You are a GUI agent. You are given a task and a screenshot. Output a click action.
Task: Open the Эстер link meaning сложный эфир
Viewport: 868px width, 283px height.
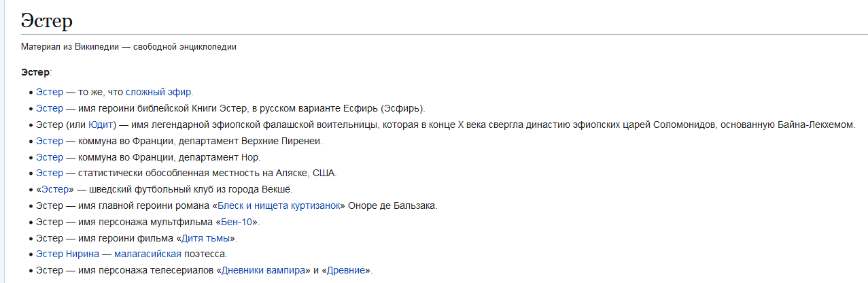click(x=49, y=92)
